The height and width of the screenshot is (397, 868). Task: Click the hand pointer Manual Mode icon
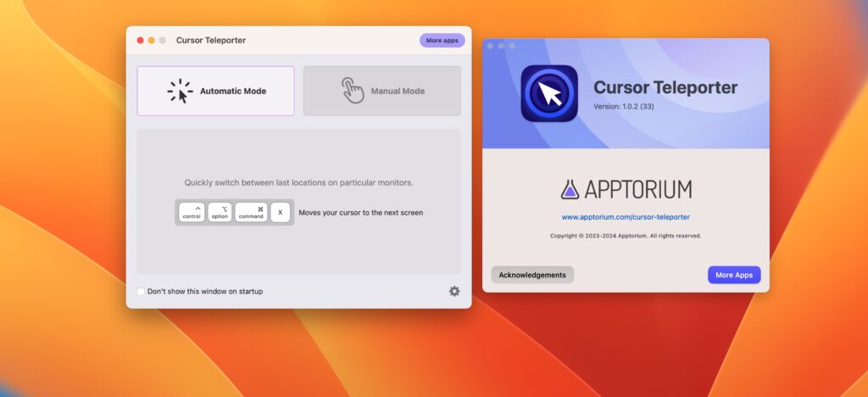point(353,90)
